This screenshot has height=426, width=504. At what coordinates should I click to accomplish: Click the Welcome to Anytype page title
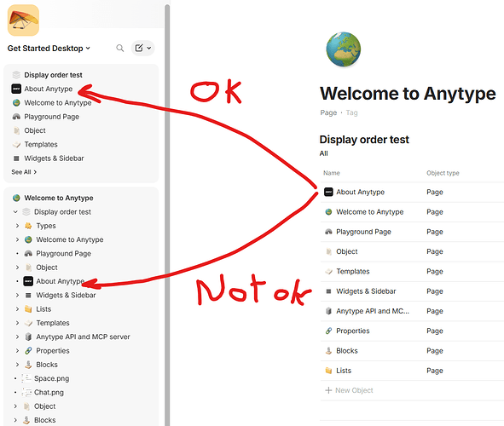pyautogui.click(x=408, y=94)
